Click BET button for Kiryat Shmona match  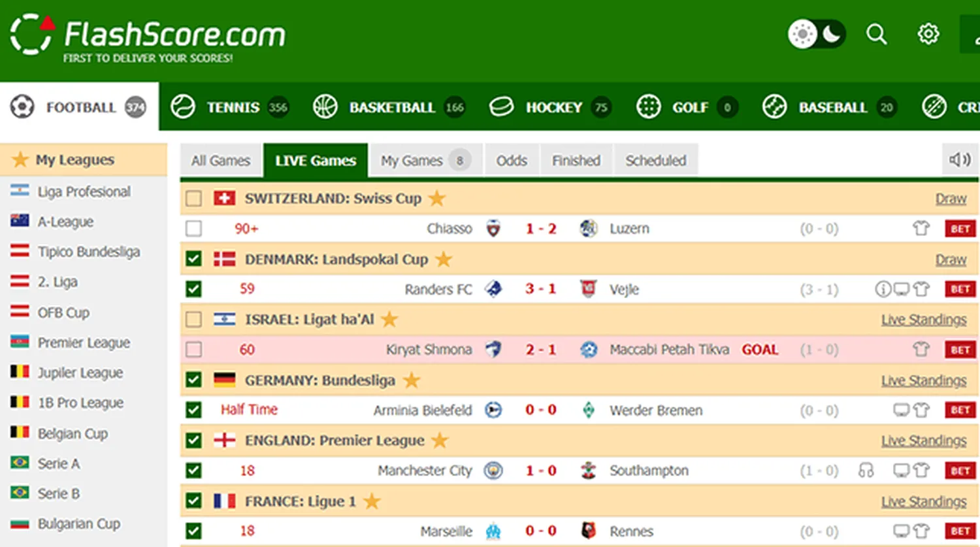[x=960, y=350]
